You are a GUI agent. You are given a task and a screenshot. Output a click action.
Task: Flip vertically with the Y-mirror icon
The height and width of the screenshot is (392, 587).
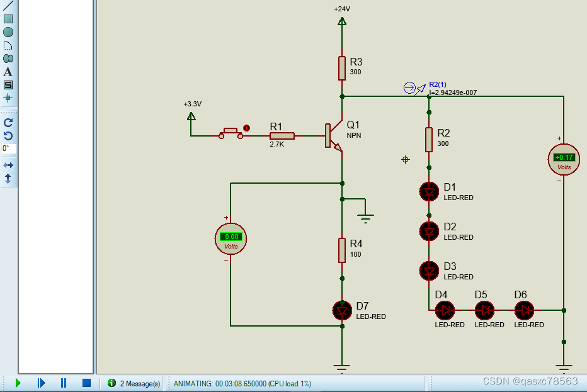coord(8,179)
